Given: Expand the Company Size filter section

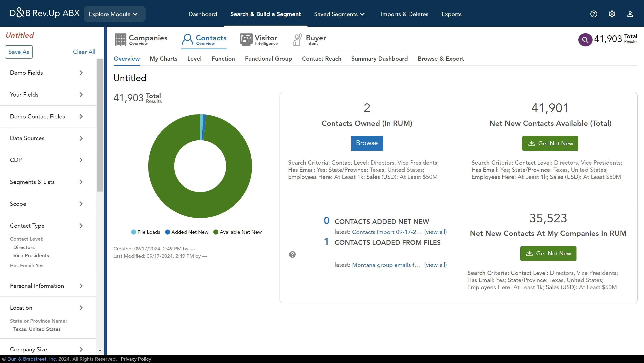Looking at the screenshot, I should tap(48, 350).
